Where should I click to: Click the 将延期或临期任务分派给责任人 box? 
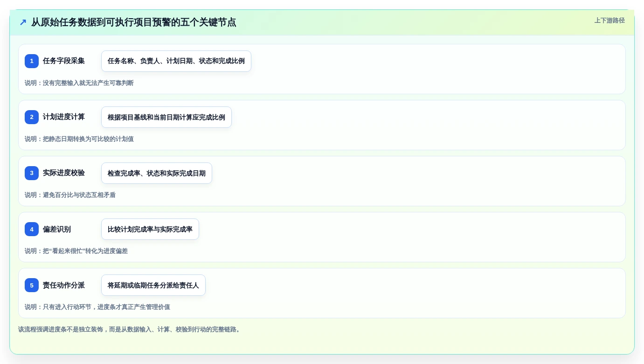click(x=153, y=285)
